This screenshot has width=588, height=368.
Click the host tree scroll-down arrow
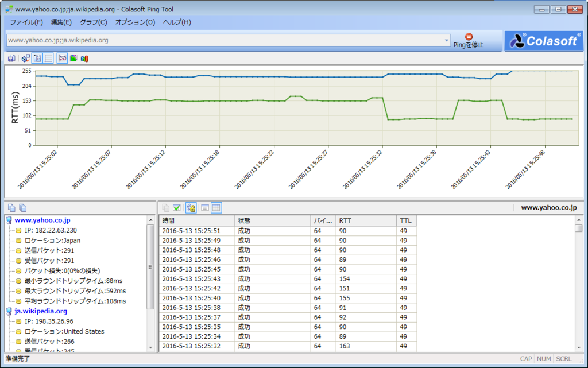pyautogui.click(x=151, y=347)
